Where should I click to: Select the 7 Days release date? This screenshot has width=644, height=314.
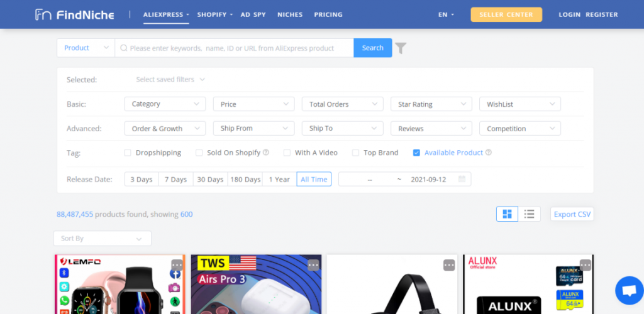176,179
